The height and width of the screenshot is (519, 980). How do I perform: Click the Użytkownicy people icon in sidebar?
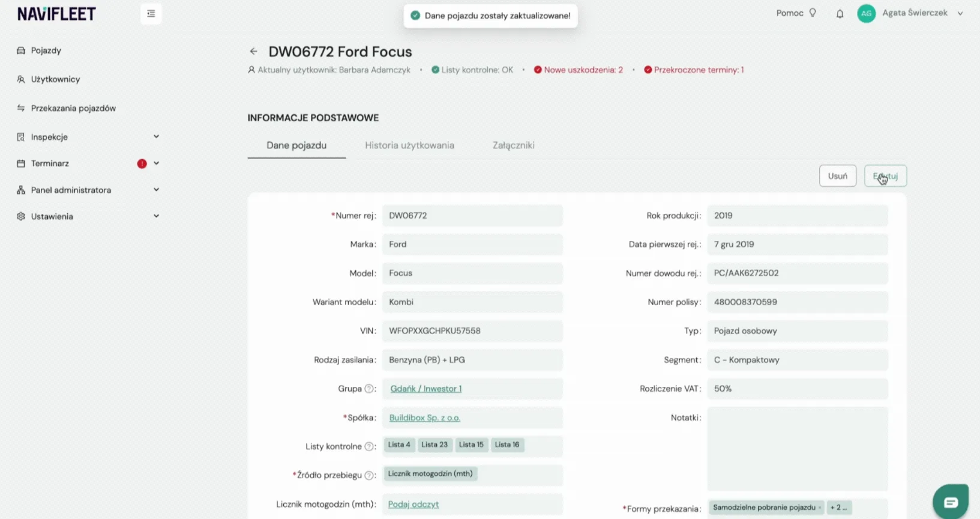point(21,79)
